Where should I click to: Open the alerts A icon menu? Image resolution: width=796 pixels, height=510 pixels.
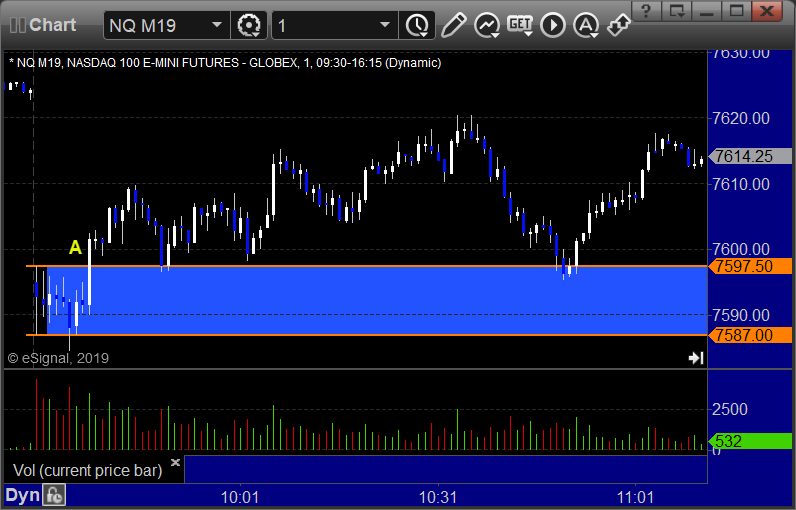coord(586,25)
